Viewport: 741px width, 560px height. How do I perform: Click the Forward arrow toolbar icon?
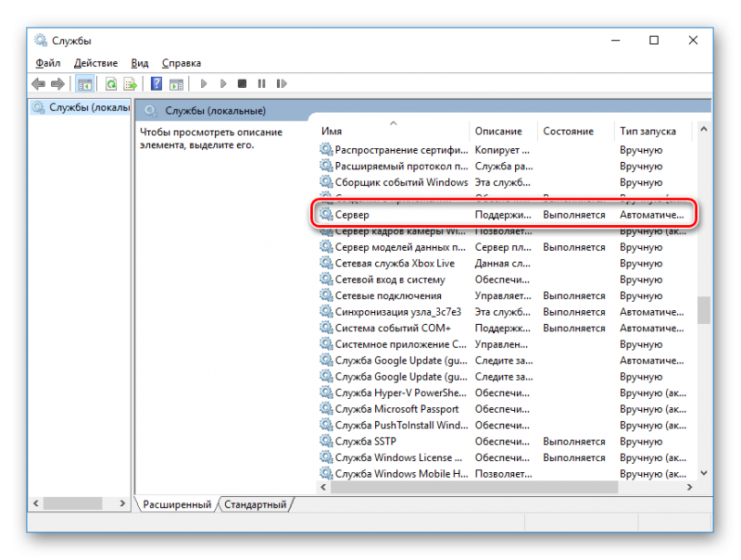tap(57, 84)
